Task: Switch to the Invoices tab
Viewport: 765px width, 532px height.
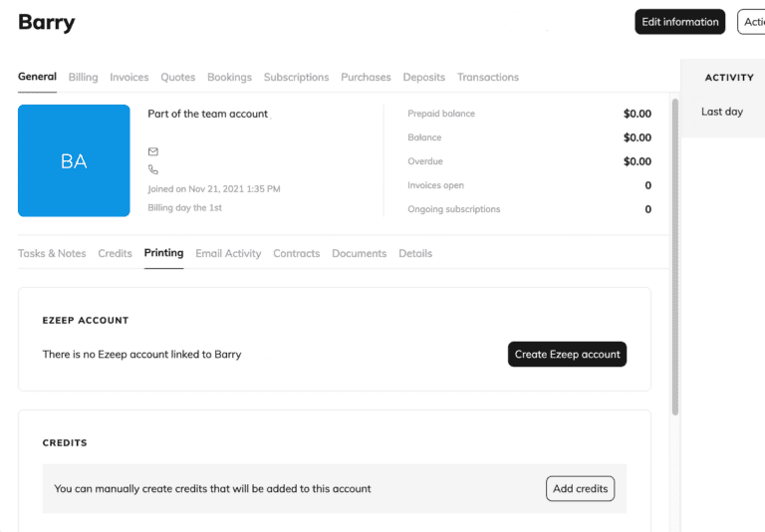Action: pos(128,77)
